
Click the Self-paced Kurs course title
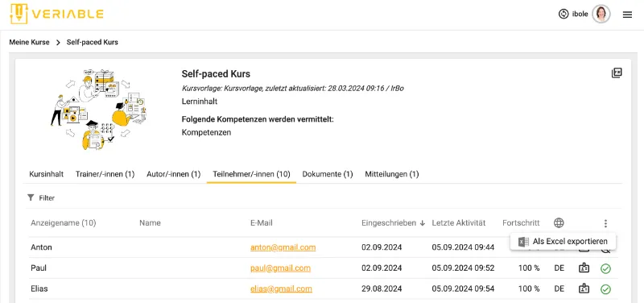[x=216, y=74]
